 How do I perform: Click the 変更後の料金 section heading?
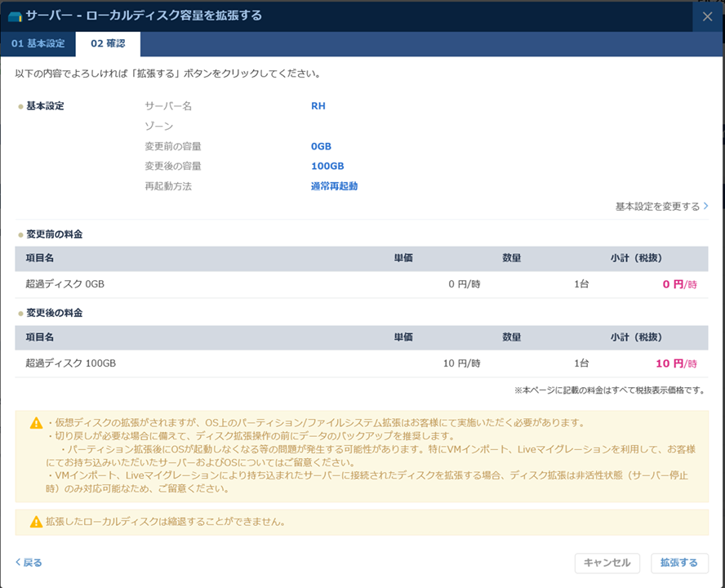click(x=54, y=314)
